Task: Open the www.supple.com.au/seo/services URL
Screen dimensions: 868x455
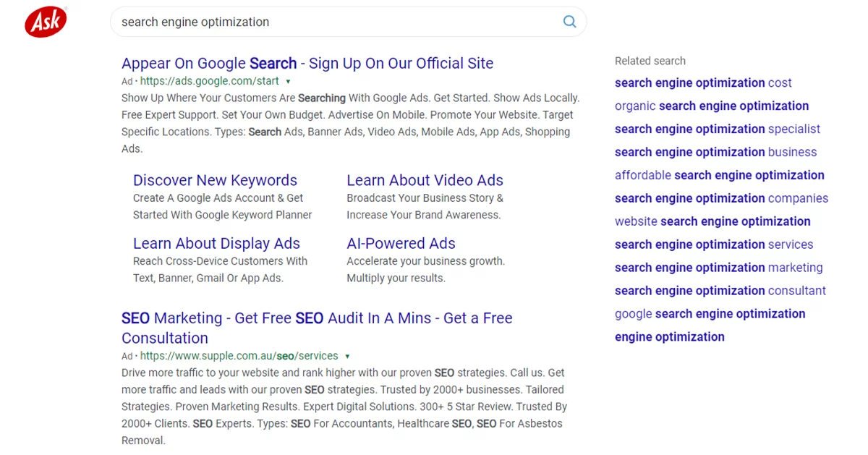Action: pyautogui.click(x=239, y=356)
